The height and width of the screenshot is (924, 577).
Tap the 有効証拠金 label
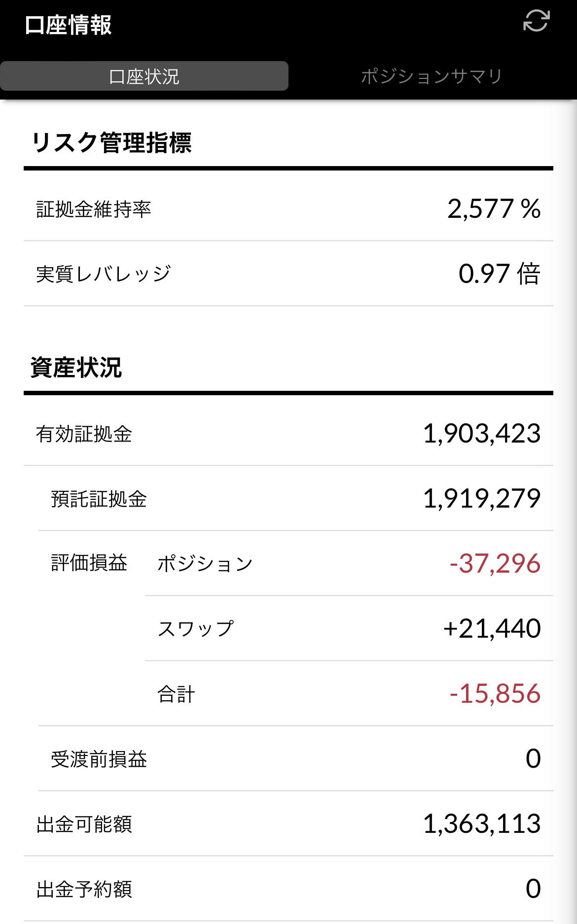tap(84, 434)
